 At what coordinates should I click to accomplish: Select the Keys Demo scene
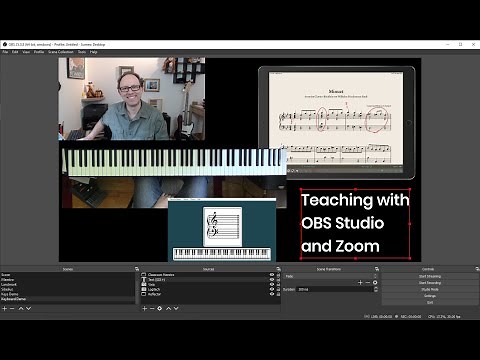point(68,294)
